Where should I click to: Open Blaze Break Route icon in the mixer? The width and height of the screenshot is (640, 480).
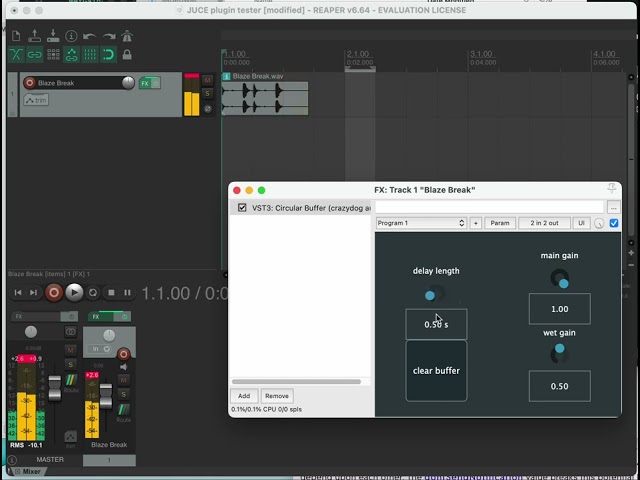(x=124, y=412)
